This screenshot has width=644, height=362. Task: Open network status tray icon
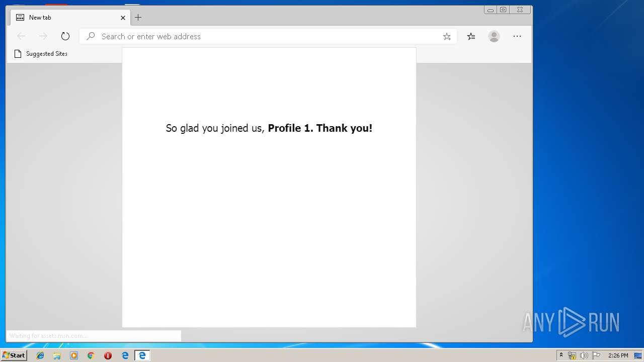tap(572, 355)
